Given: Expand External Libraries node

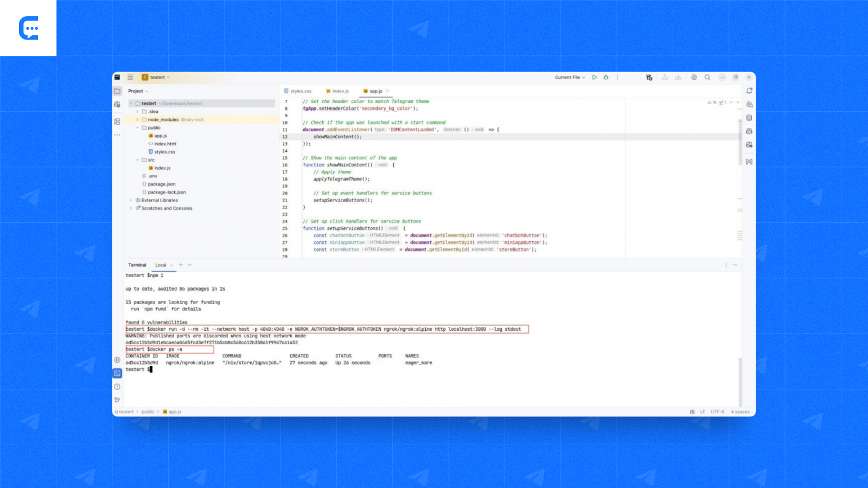Looking at the screenshot, I should 131,201.
